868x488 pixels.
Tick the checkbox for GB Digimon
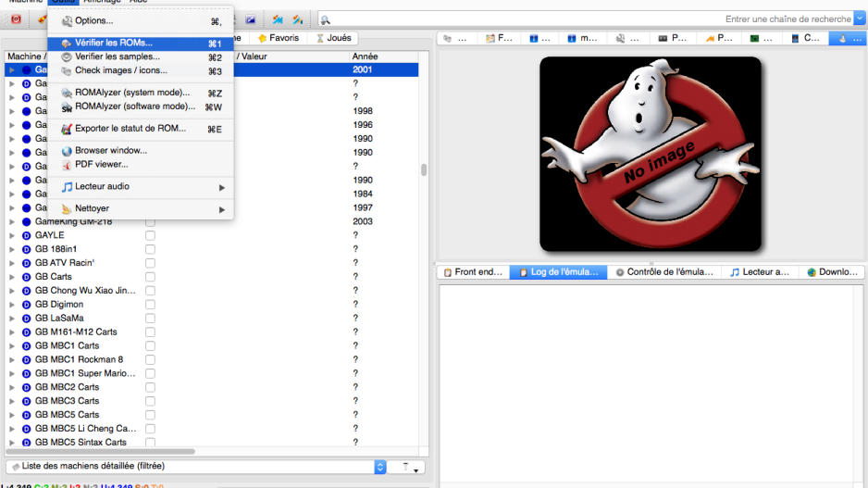click(150, 305)
